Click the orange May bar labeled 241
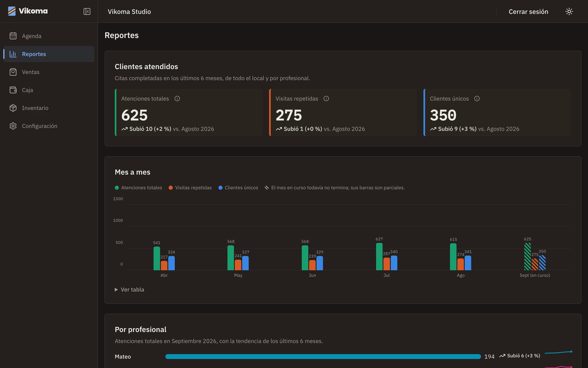The width and height of the screenshot is (588, 368). tap(238, 265)
